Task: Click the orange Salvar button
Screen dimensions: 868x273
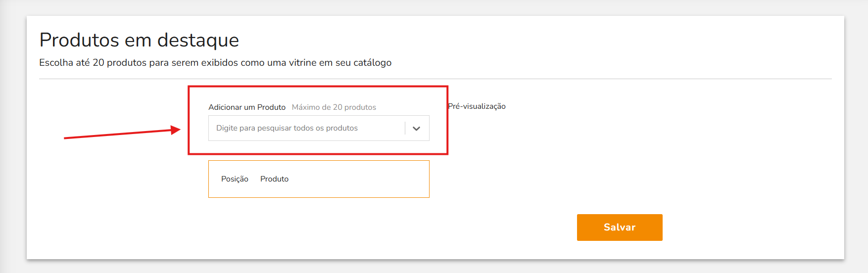Action: (619, 227)
